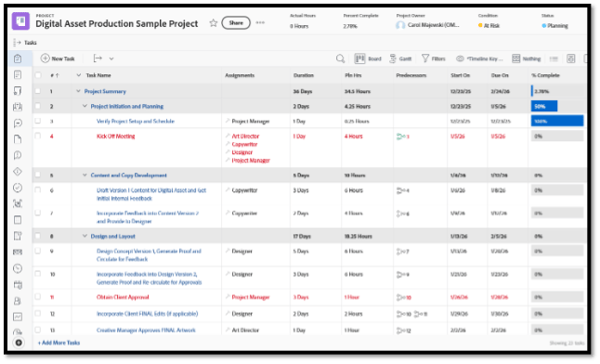Screen dimensions: 600x364
Task: Click the predecessor icon in the Obtain Client Approval row
Action: tap(400, 297)
